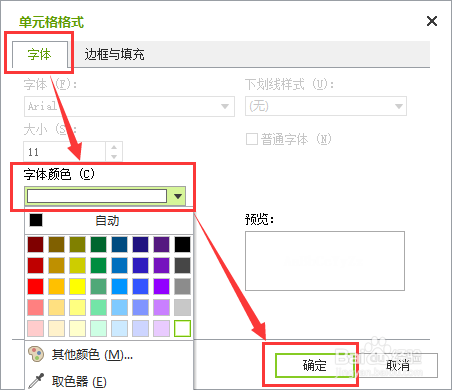Open the 边框与填充 tab
The image size is (452, 390).
(x=114, y=54)
